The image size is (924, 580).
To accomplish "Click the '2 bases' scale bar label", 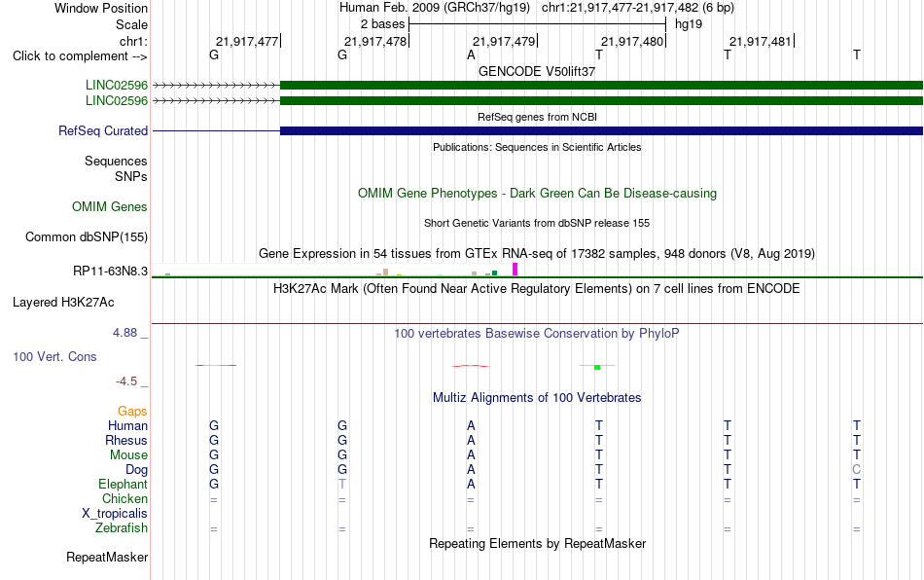I will point(383,24).
